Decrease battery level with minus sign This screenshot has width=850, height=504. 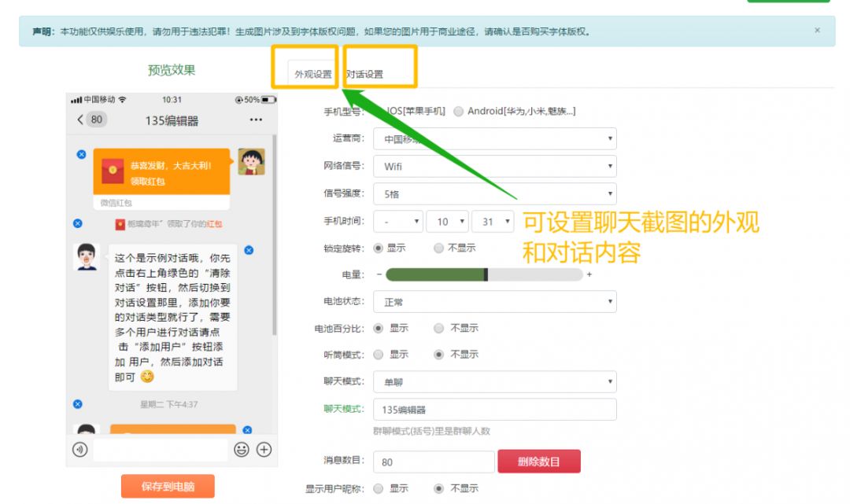(x=379, y=274)
